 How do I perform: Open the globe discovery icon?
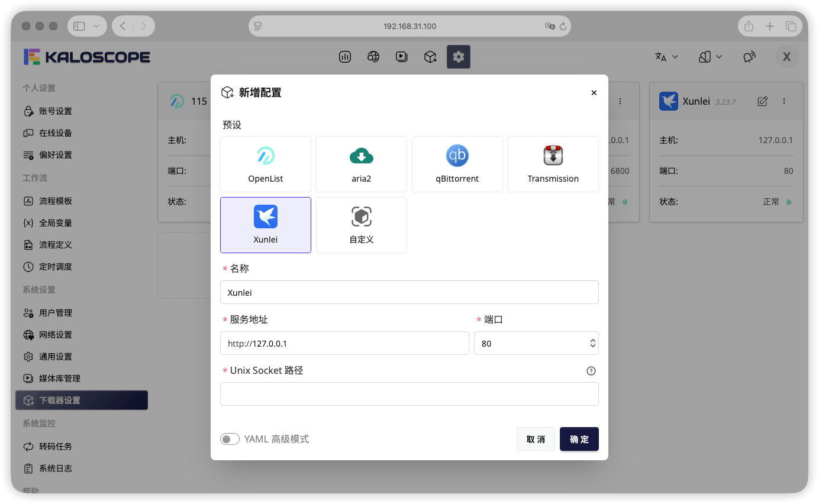[x=373, y=57]
